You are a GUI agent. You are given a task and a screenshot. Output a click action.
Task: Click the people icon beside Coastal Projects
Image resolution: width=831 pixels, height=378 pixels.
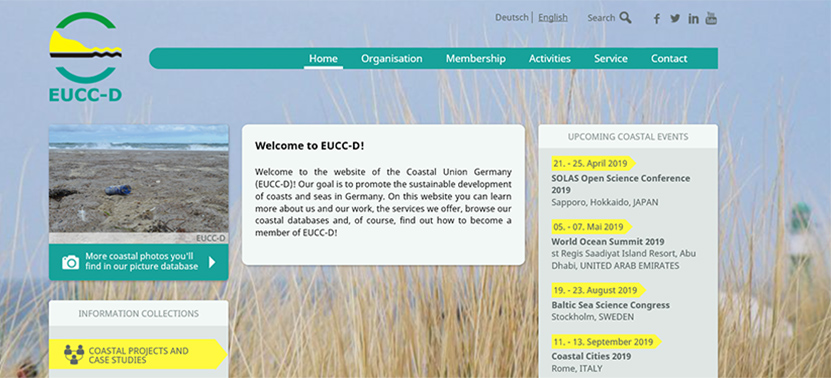(74, 354)
